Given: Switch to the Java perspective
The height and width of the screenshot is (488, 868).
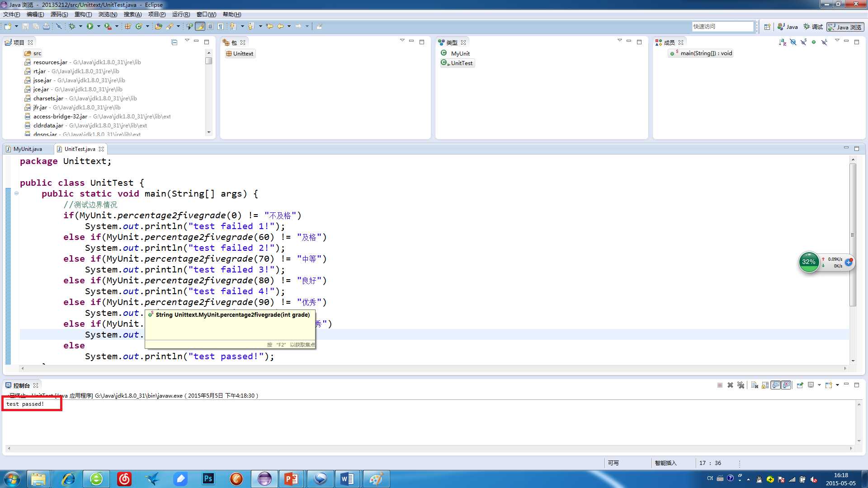Looking at the screenshot, I should coord(788,27).
